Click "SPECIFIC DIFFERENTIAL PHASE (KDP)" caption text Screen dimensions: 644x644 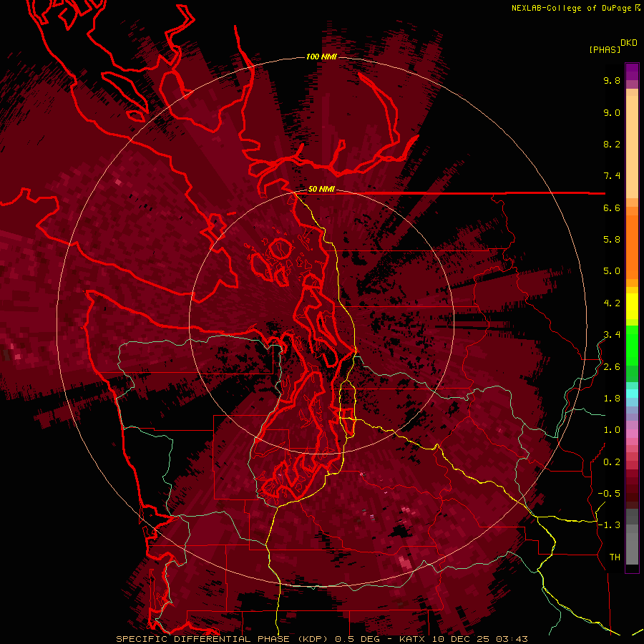pos(223,639)
